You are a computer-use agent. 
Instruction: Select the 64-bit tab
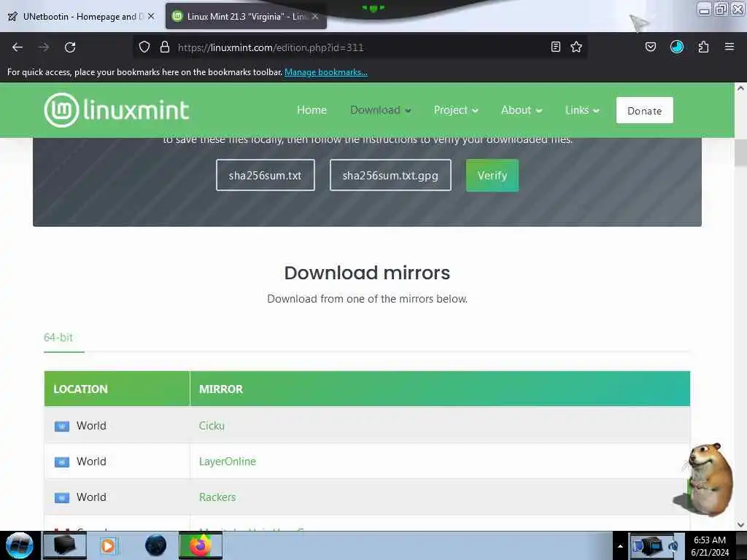coord(58,338)
